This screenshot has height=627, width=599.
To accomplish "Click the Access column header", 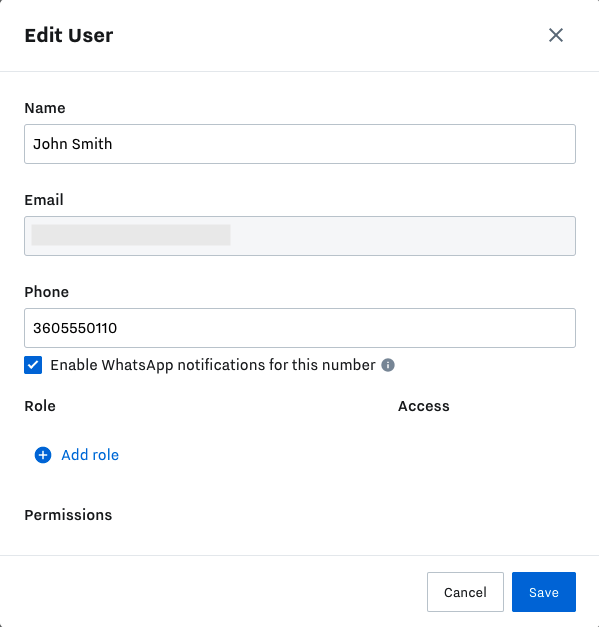I will click(424, 406).
